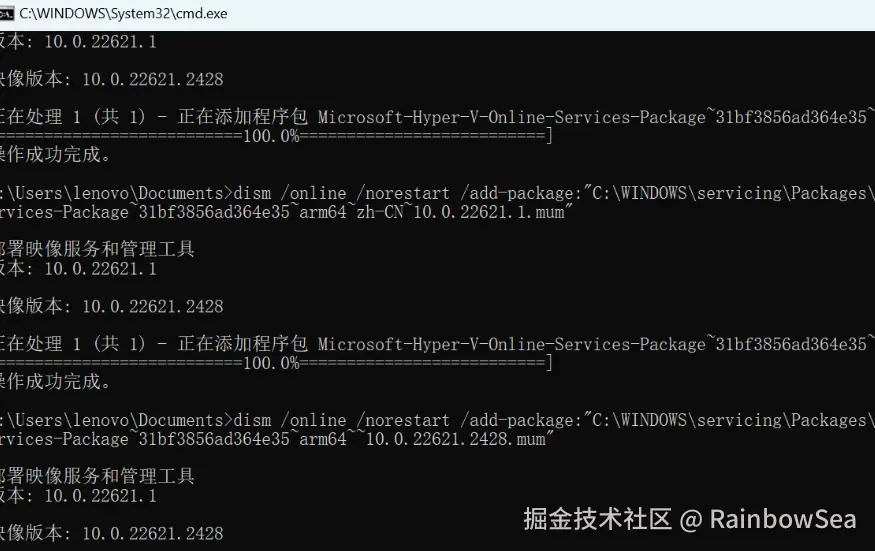Click the first Microsoft-Hyper-V-Online-Services-Package name
This screenshot has width=875, height=551.
click(511, 117)
